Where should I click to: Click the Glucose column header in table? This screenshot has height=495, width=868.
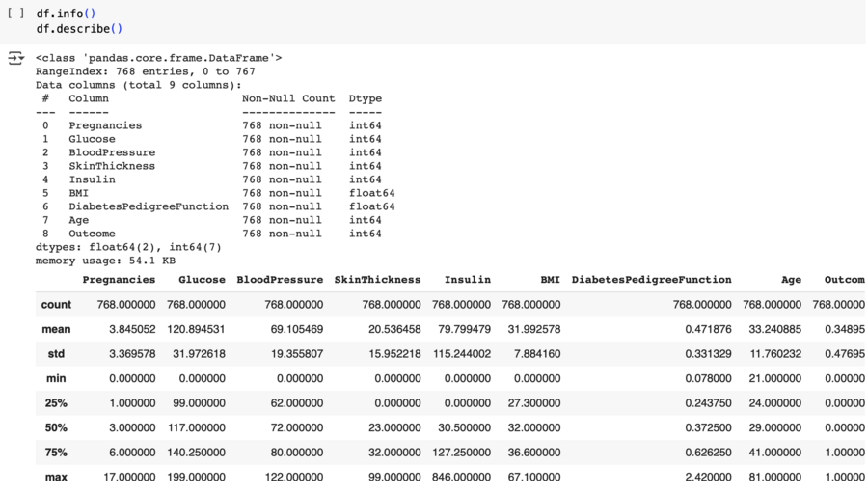tap(202, 280)
